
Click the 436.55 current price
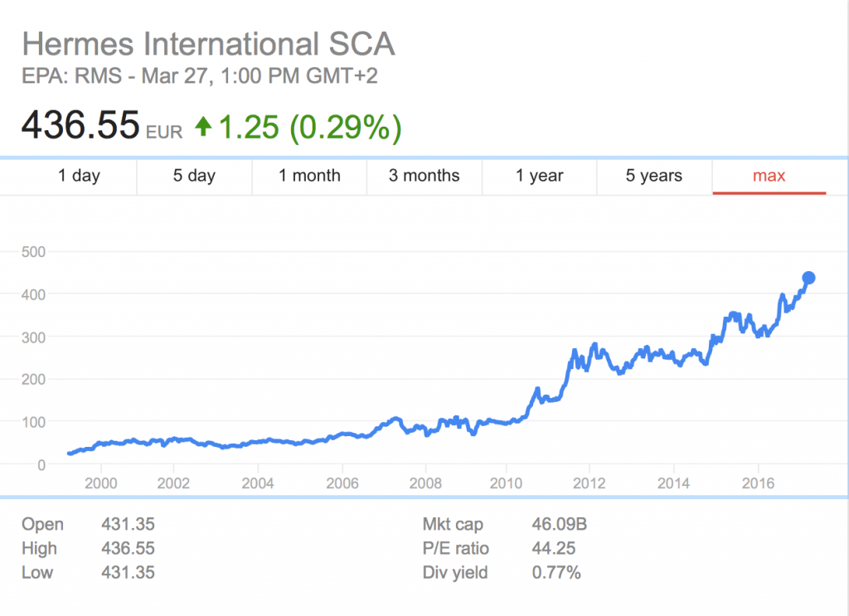coord(80,125)
